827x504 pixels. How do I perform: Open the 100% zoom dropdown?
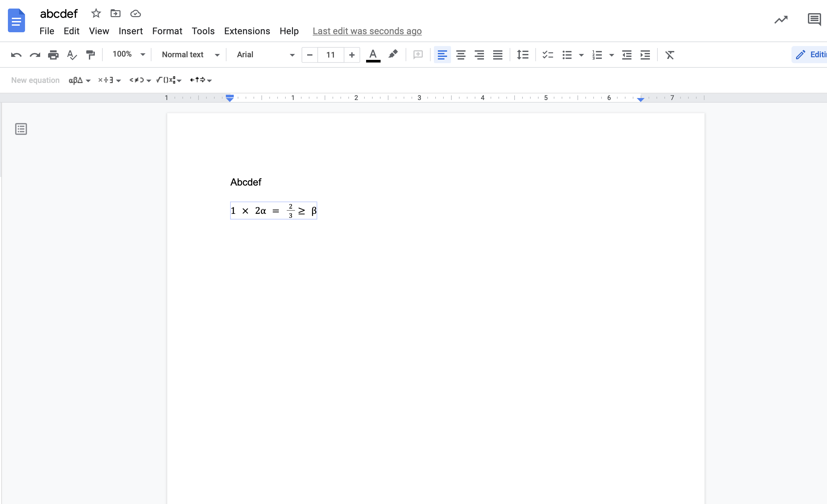(x=128, y=54)
